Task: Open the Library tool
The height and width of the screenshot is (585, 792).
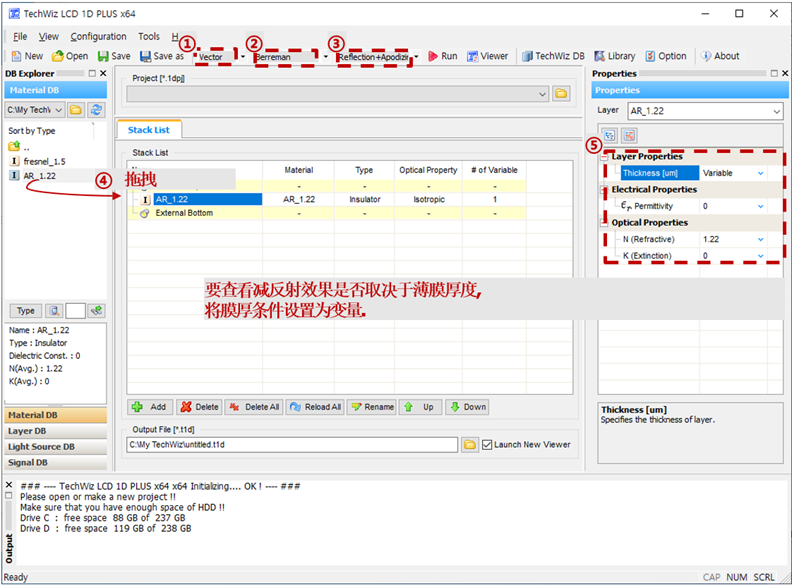Action: (615, 56)
